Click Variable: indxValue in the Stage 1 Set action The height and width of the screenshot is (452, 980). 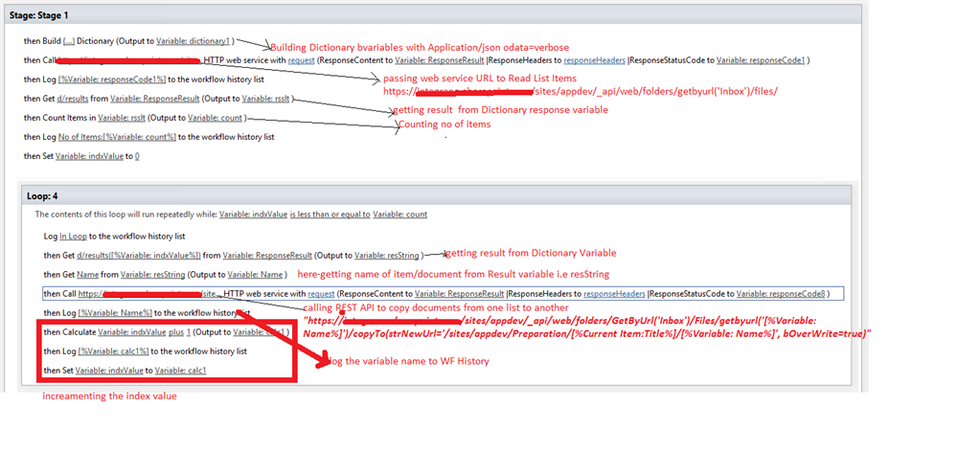tap(89, 156)
